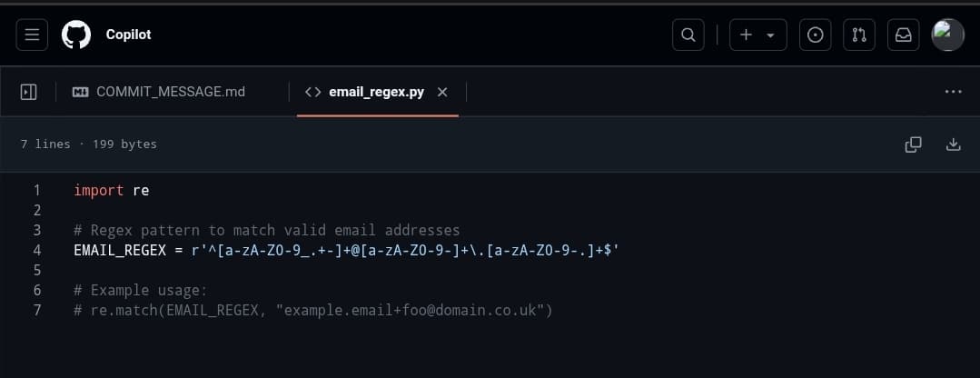Select the email_regex.py tab
The width and height of the screenshot is (980, 378).
coord(365,92)
